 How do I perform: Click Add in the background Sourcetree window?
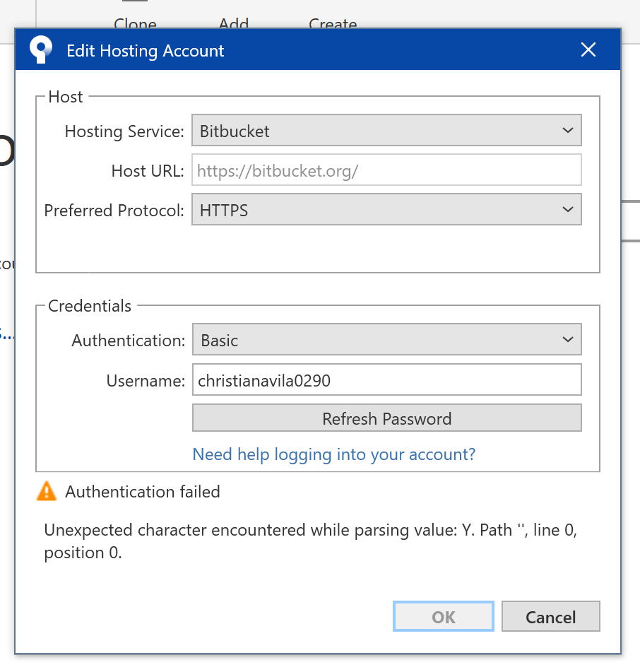[234, 23]
